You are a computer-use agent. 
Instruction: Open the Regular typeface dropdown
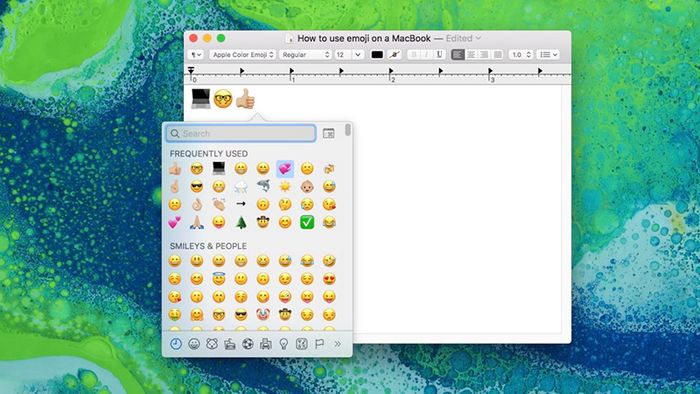point(305,54)
